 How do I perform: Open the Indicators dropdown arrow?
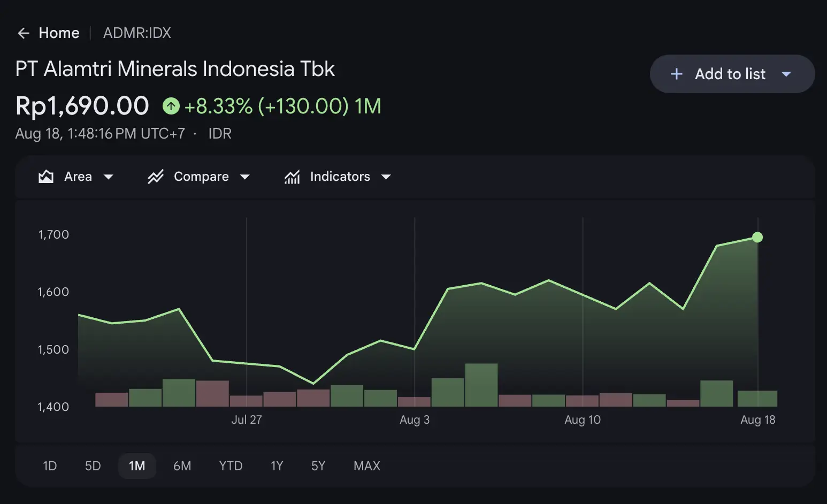click(386, 177)
